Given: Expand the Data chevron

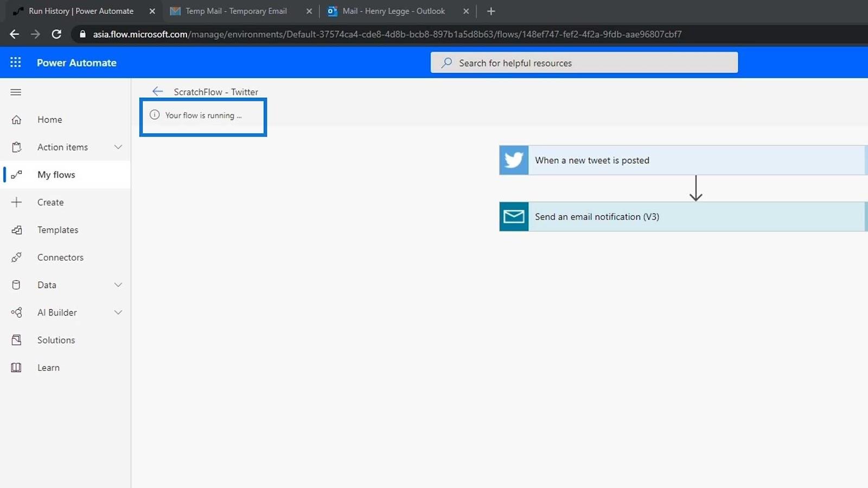Looking at the screenshot, I should 118,285.
